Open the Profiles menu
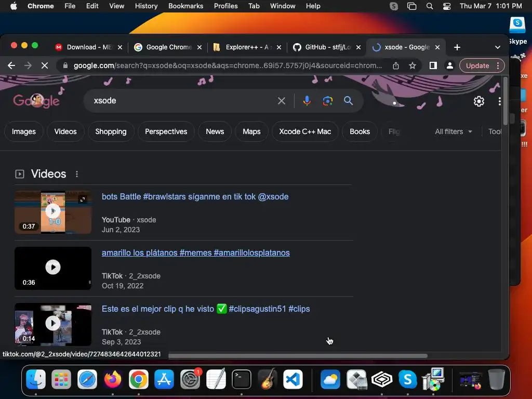This screenshot has width=532, height=399. tap(225, 6)
